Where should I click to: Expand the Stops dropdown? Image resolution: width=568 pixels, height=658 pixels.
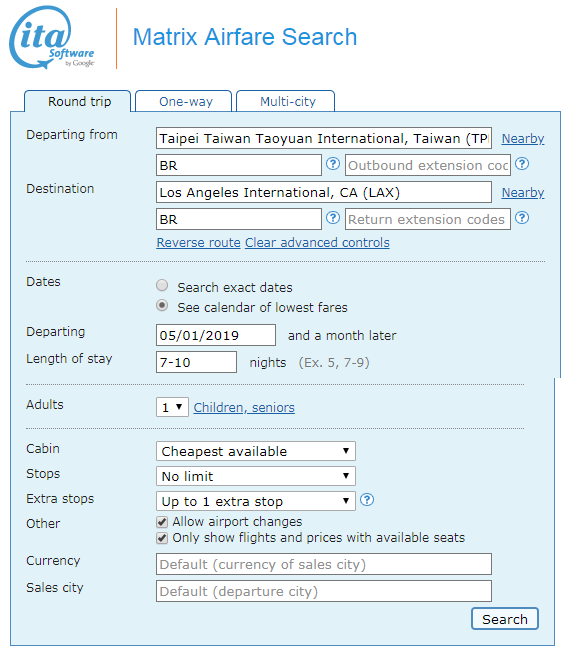pyautogui.click(x=255, y=476)
